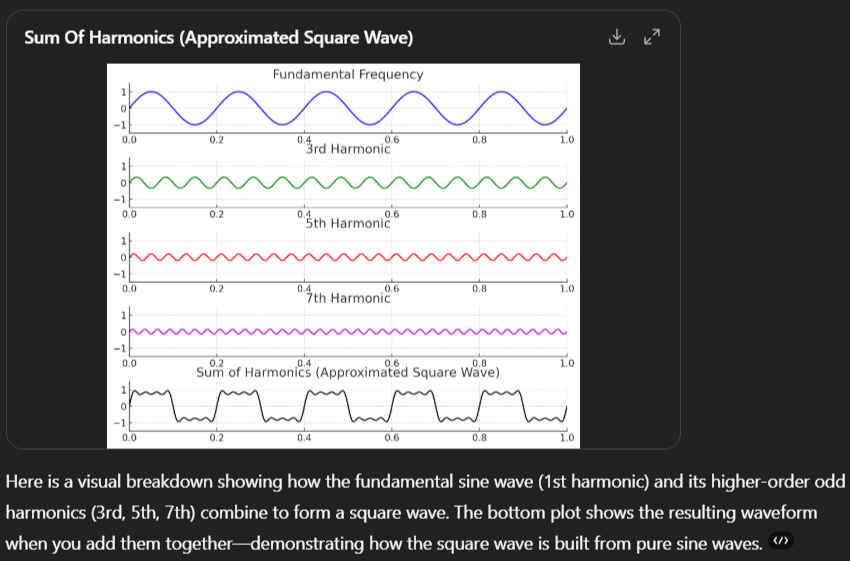Click the '7th Harmonic' subplot title
This screenshot has height=561, width=850.
tap(347, 298)
